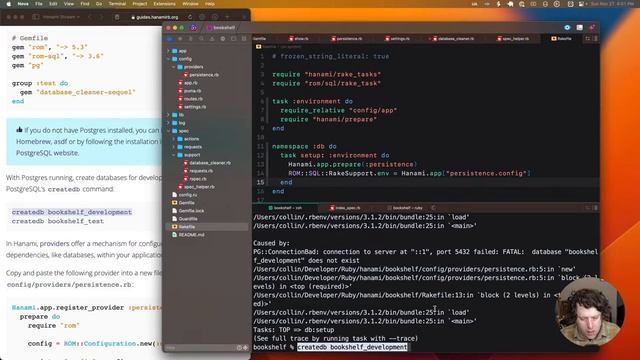Open the Project menu
Image resolution: width=640 pixels, height=360 pixels.
[x=140, y=4]
